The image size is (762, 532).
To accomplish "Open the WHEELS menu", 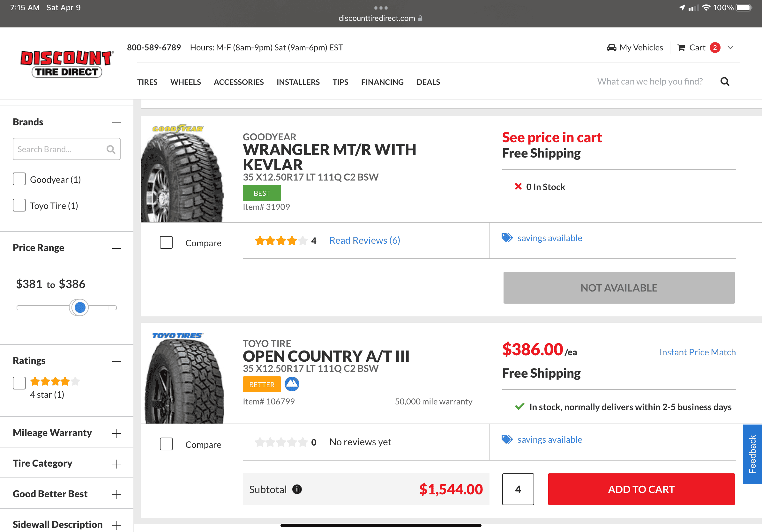I will click(x=185, y=82).
